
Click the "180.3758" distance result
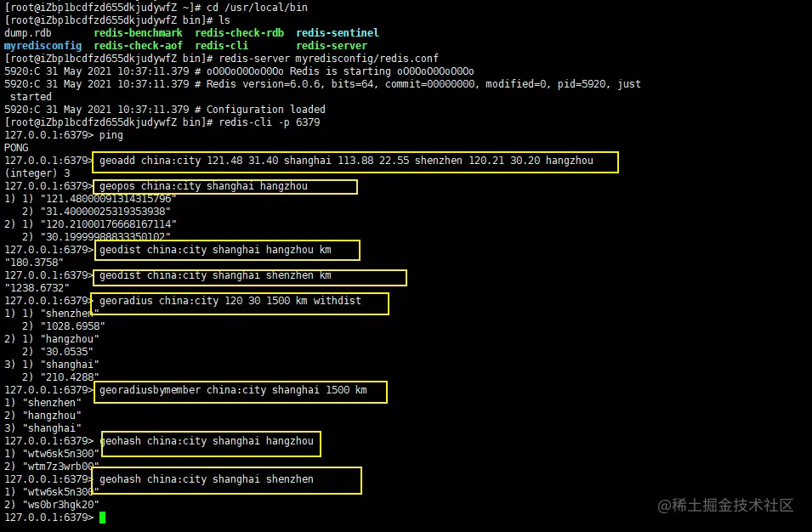click(34, 263)
